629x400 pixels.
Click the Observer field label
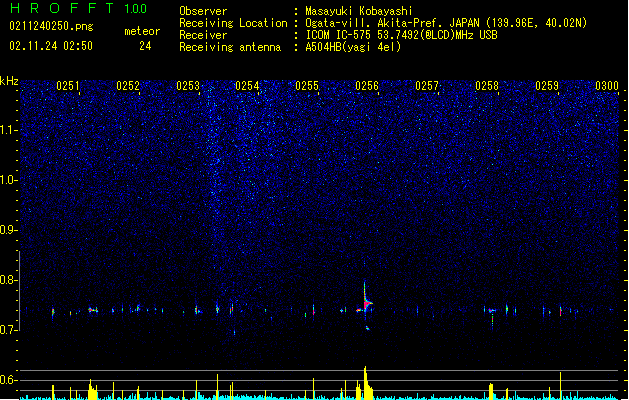pyautogui.click(x=203, y=11)
